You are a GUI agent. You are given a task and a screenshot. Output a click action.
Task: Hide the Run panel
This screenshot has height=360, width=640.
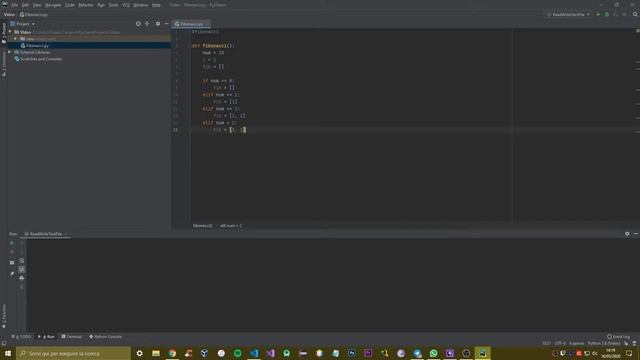click(636, 234)
